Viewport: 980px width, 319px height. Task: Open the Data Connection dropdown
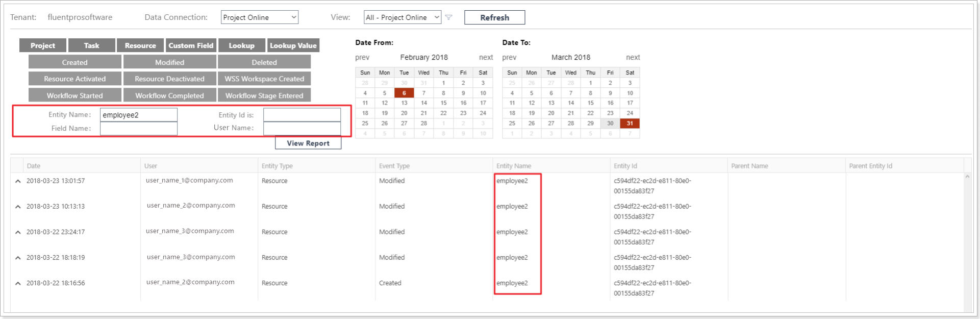coord(260,17)
